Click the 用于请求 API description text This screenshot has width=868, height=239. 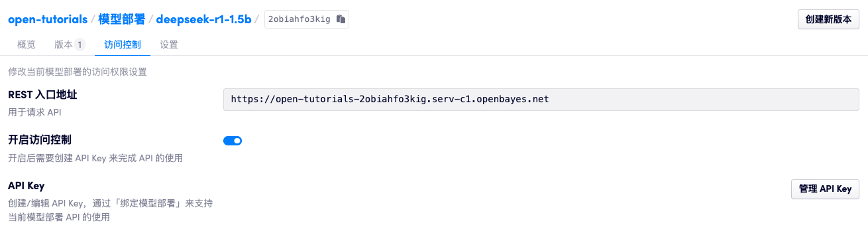click(x=34, y=112)
